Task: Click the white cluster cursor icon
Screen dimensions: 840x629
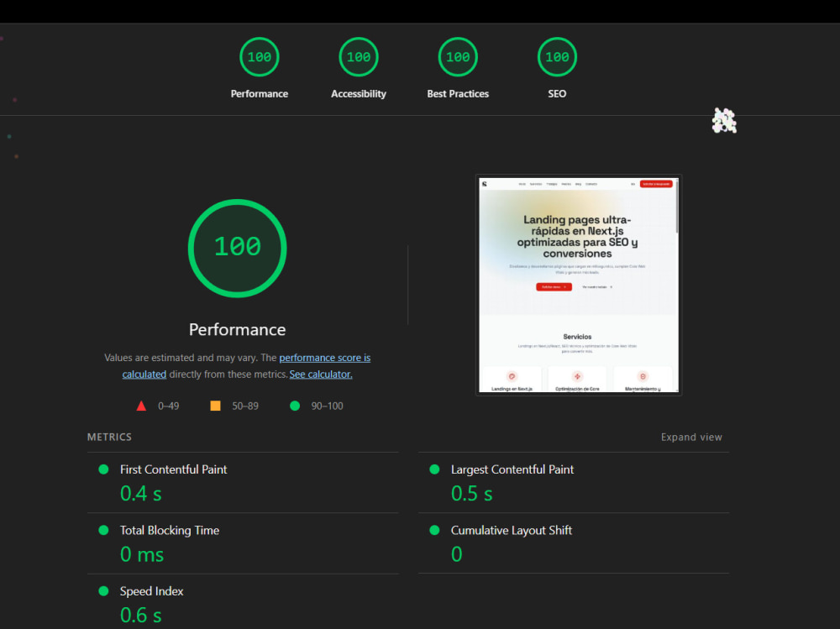Action: coord(724,121)
